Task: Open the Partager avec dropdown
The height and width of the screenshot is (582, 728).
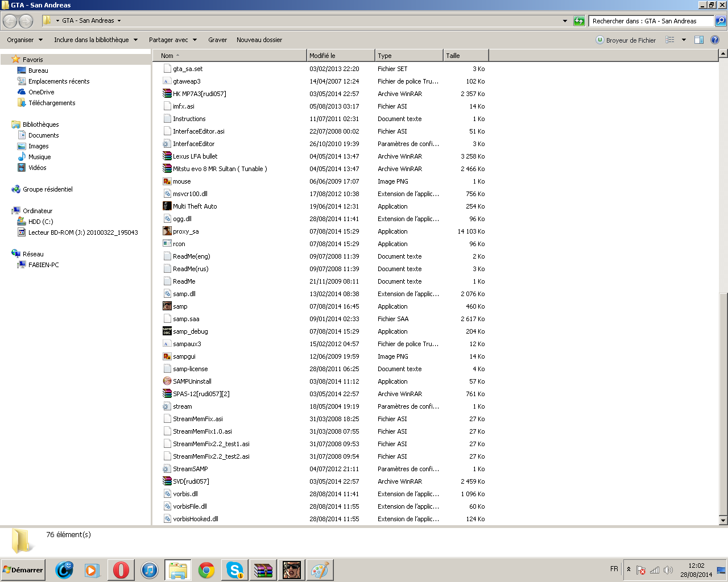Action: click(x=173, y=40)
